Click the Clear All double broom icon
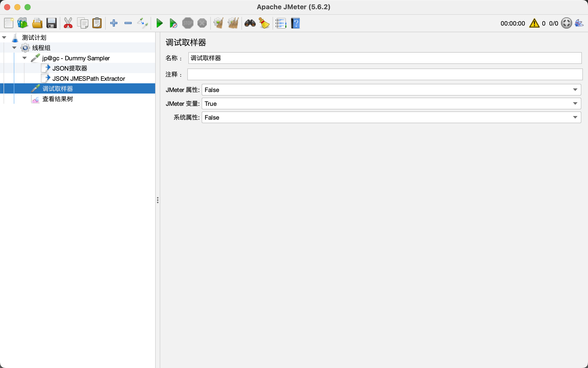The width and height of the screenshot is (588, 368). (233, 23)
